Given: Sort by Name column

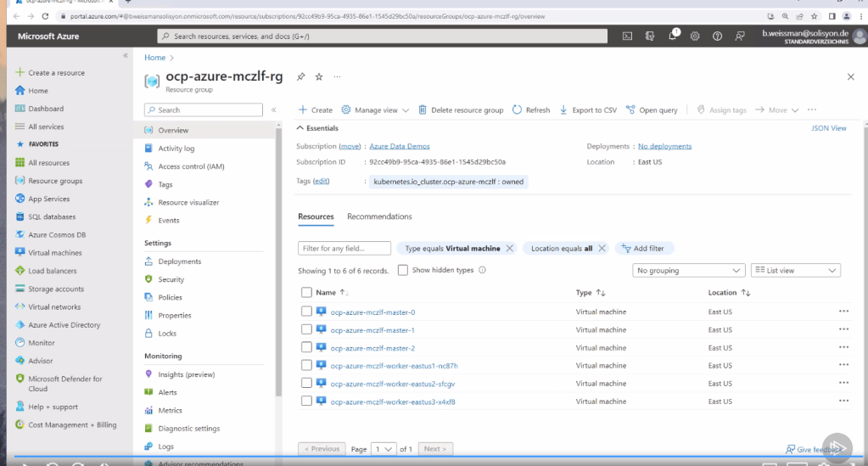Looking at the screenshot, I should tap(332, 293).
